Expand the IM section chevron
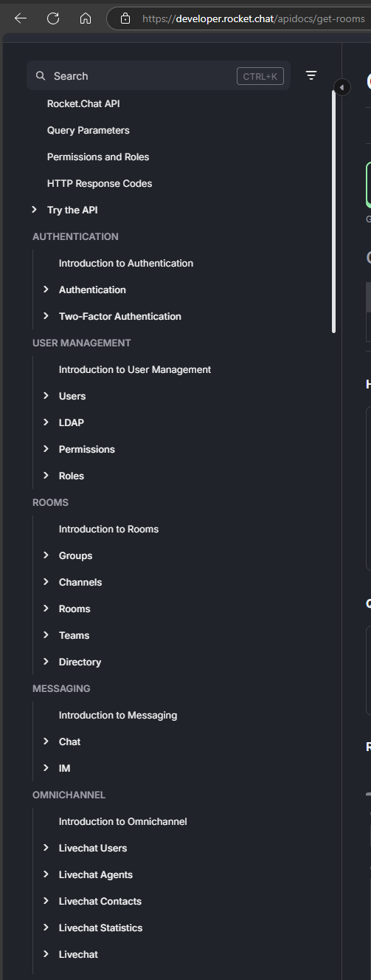Viewport: 371px width, 980px height. coord(46,768)
